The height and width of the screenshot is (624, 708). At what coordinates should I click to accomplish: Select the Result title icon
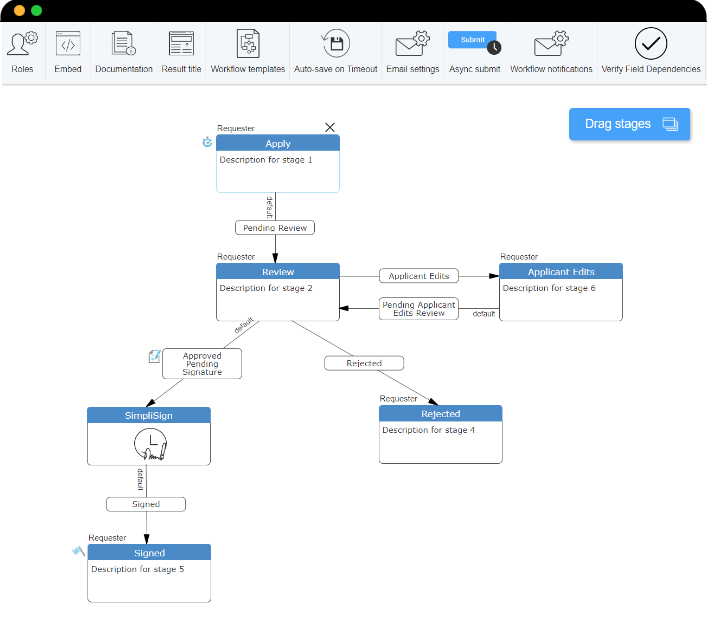tap(181, 45)
